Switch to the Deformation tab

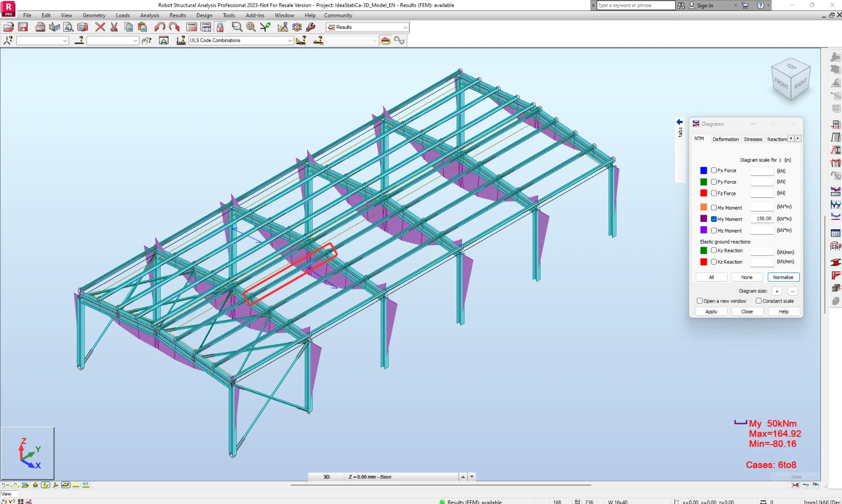click(x=726, y=139)
